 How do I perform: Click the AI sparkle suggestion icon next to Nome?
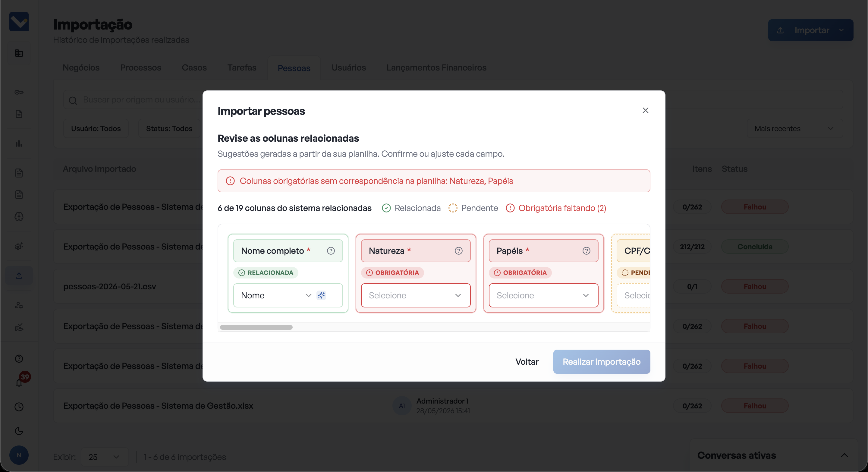pos(321,295)
